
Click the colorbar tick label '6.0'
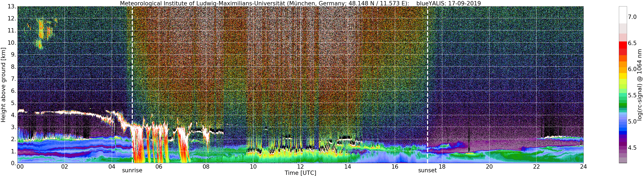click(x=632, y=69)
